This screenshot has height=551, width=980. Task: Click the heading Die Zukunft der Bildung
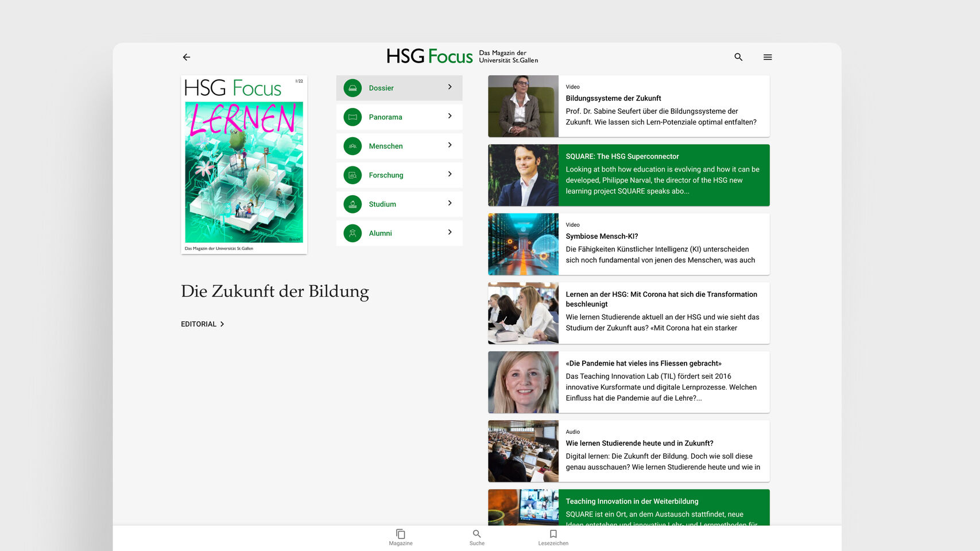click(275, 292)
